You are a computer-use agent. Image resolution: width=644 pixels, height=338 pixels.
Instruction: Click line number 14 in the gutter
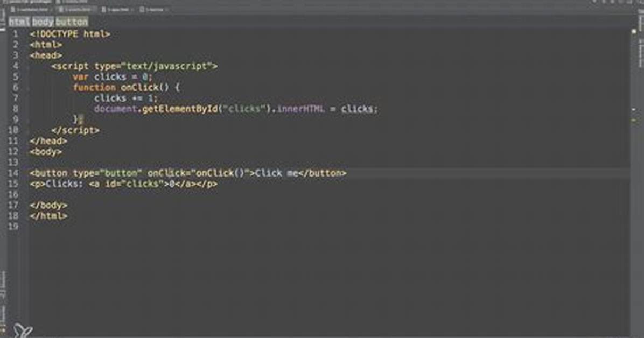click(x=13, y=172)
